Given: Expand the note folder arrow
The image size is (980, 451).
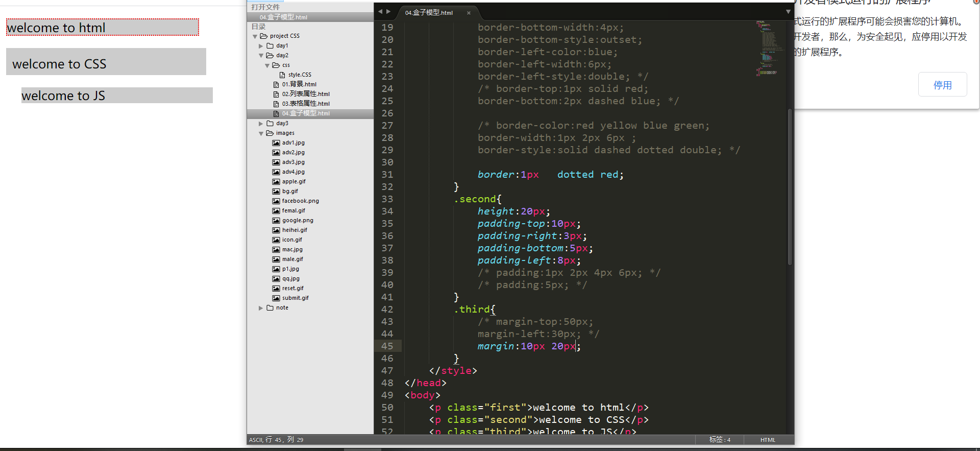Looking at the screenshot, I should 261,308.
